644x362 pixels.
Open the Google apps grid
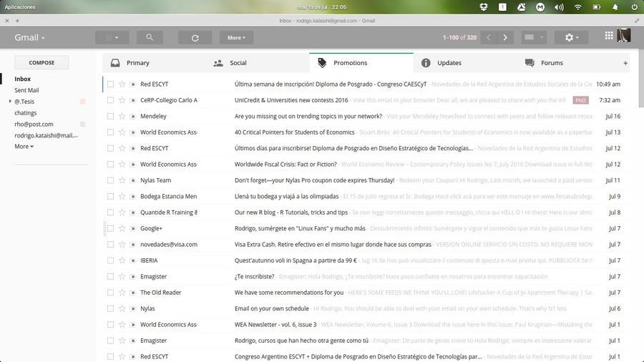[x=609, y=36]
